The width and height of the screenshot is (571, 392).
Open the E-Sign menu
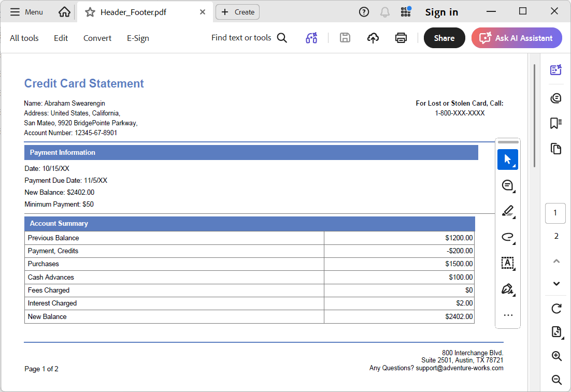[138, 38]
